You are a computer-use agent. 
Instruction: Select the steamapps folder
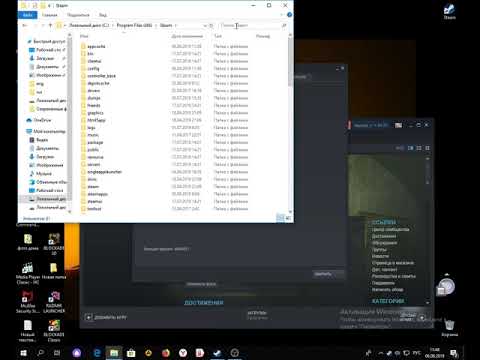[x=97, y=194]
